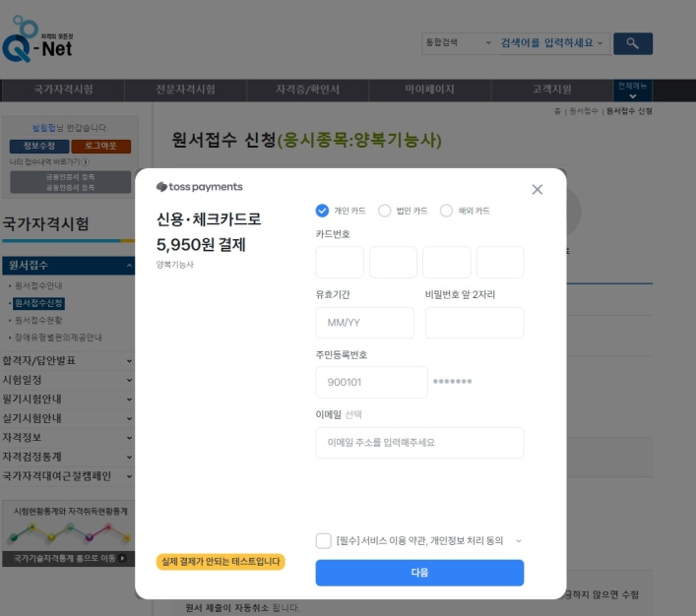Open 장애유형별편의제공안내 sidebar link
Screen dimensions: 696x616
tap(58, 338)
